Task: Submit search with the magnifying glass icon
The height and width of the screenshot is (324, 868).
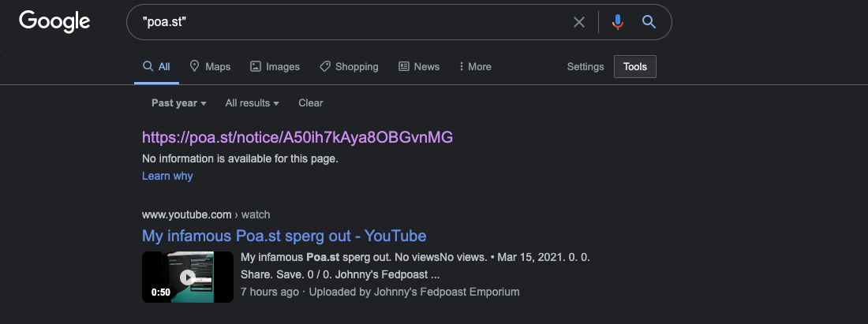Action: [649, 22]
